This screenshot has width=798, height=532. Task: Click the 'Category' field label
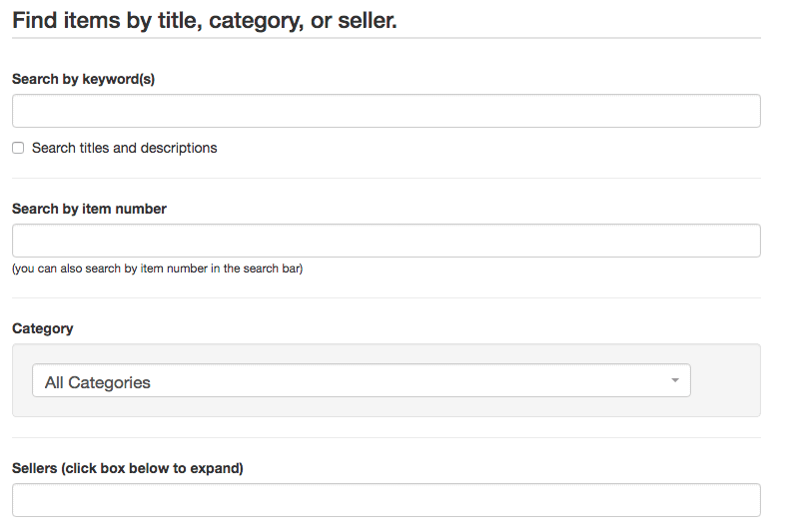click(x=42, y=328)
